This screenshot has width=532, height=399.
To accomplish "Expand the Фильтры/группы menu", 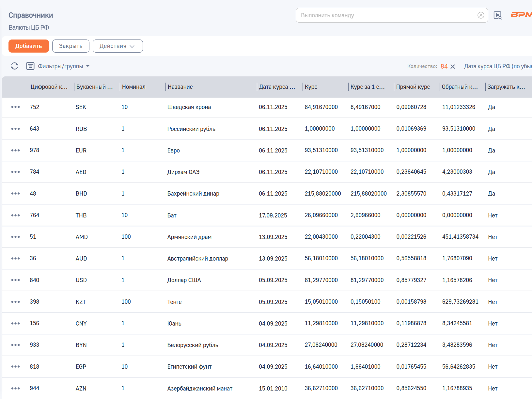I will point(63,66).
